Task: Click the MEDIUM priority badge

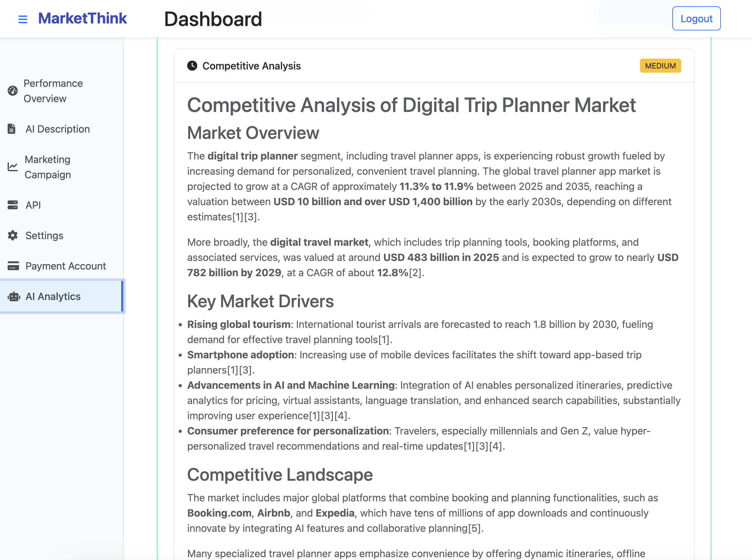Action: [660, 66]
